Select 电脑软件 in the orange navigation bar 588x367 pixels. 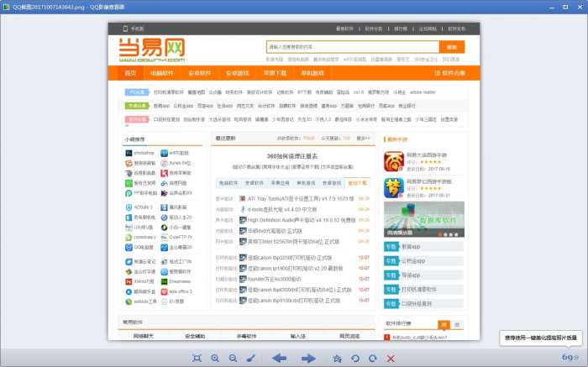[162, 73]
